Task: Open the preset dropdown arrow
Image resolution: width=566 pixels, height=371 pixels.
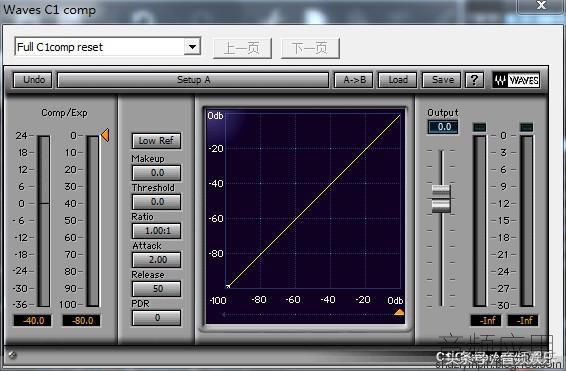Action: coord(192,47)
